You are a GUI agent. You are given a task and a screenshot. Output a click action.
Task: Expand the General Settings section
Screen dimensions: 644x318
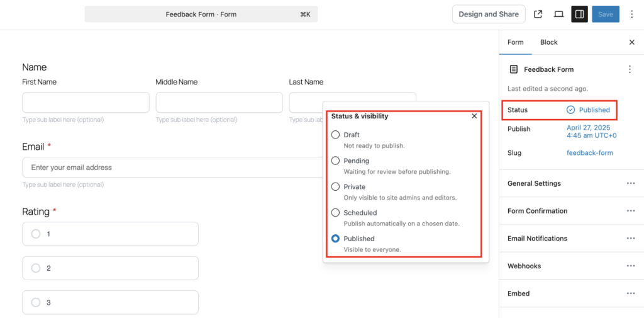coord(571,183)
